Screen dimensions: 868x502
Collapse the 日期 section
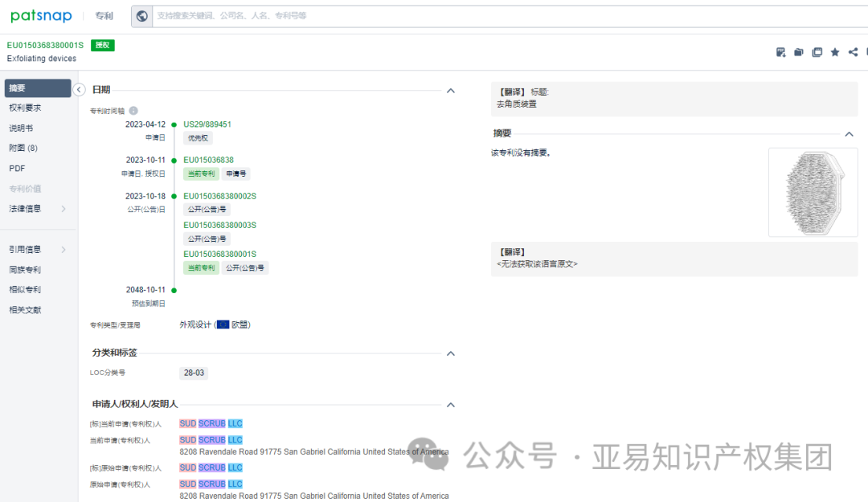[x=451, y=90]
